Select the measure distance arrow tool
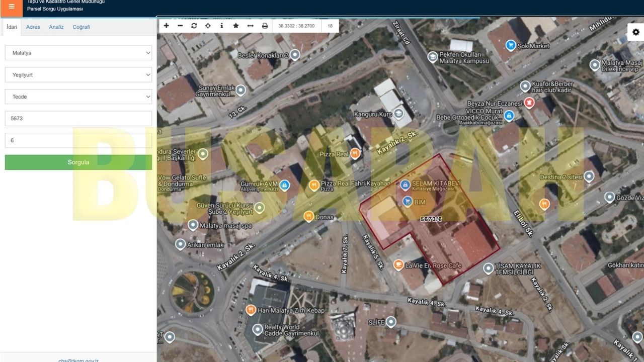 [250, 26]
